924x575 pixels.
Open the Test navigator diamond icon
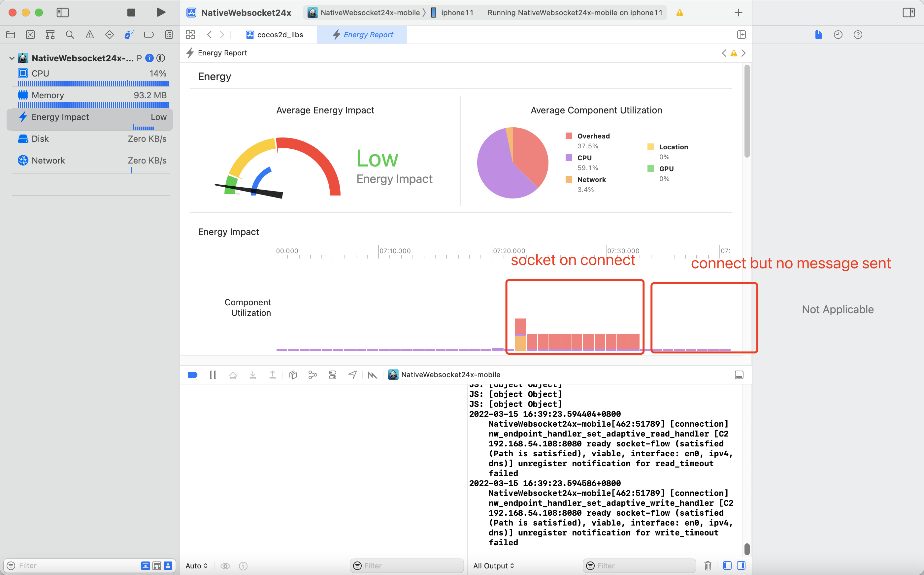coord(110,34)
